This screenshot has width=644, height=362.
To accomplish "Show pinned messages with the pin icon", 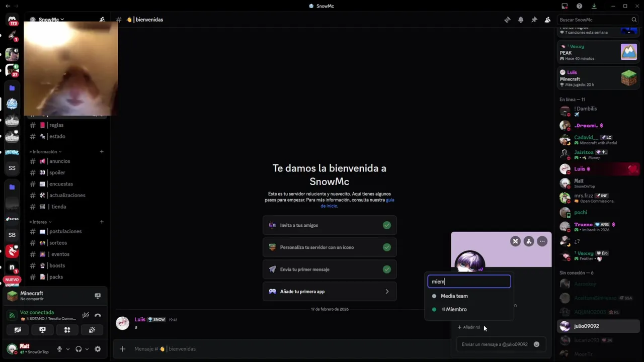I will coord(534,20).
